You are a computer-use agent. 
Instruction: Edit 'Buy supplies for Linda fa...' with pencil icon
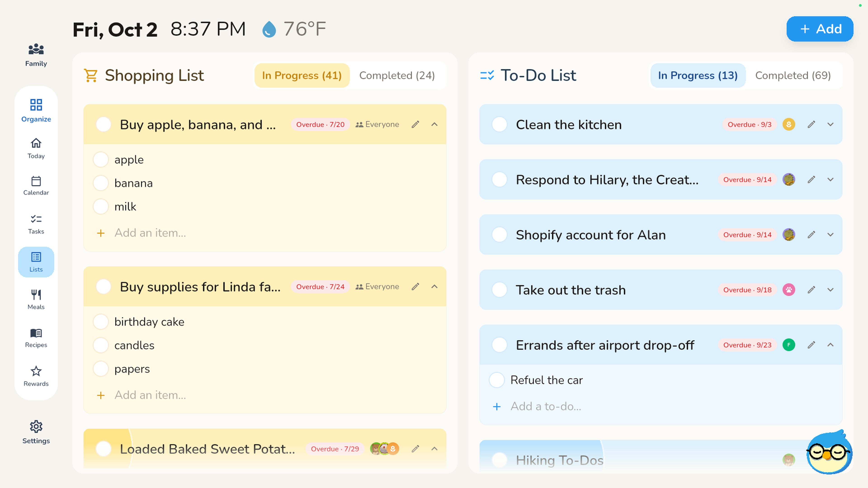415,287
